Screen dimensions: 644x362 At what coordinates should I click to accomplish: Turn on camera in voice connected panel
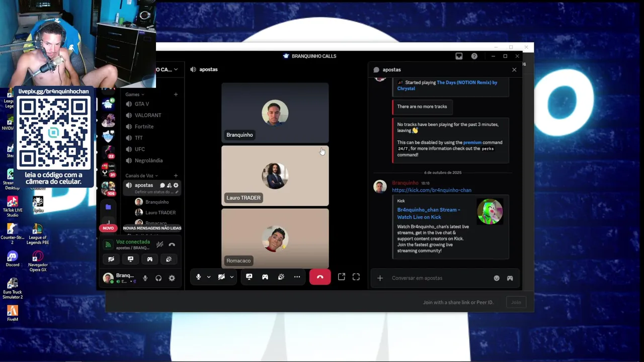coord(111,259)
